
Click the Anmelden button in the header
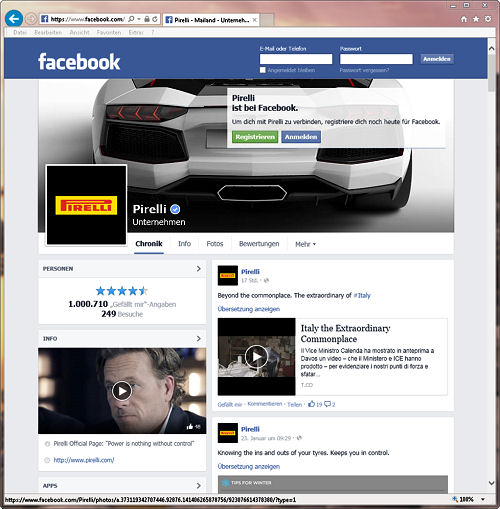[x=437, y=59]
